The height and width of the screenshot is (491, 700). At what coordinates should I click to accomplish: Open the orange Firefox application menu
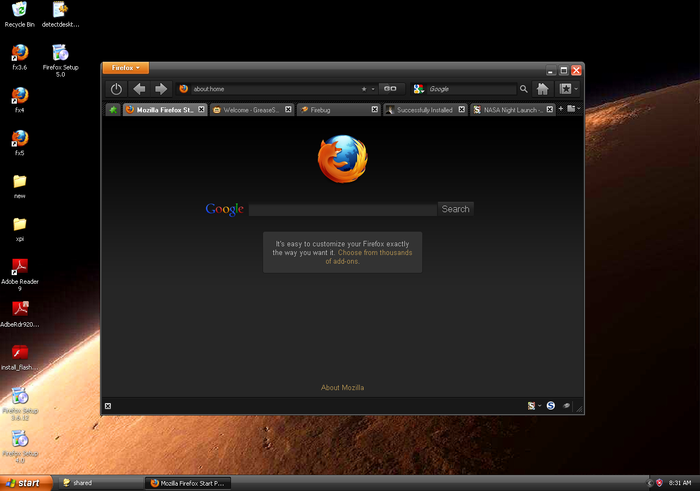click(125, 68)
